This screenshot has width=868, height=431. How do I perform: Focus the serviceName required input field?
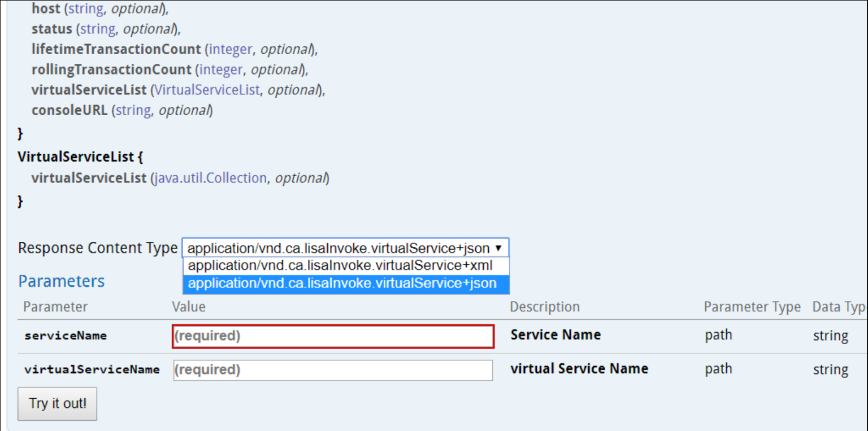333,336
